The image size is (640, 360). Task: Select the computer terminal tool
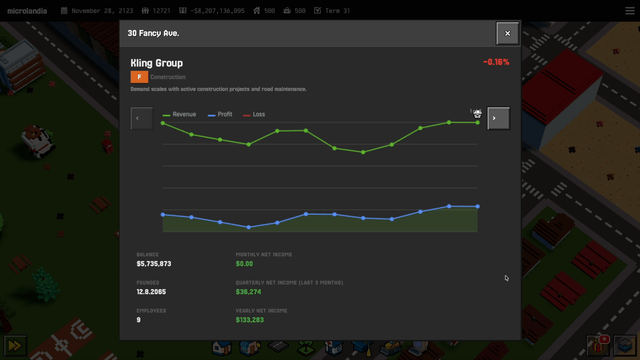(418, 348)
